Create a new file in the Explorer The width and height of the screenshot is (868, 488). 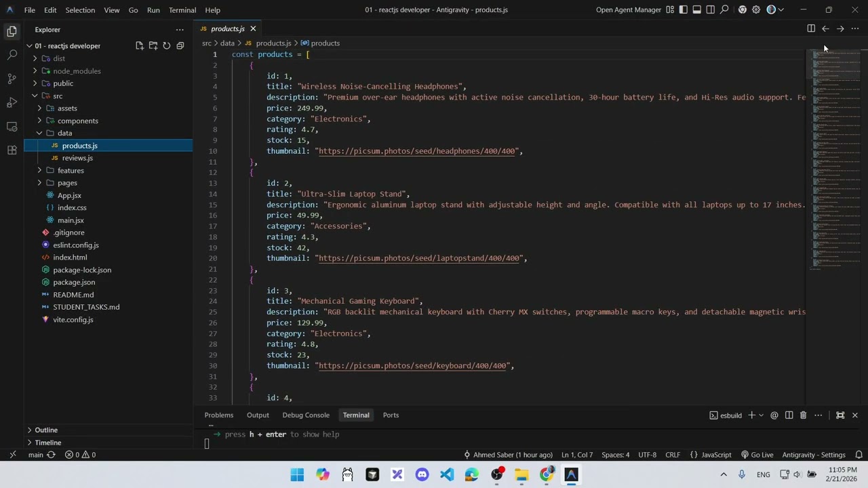pyautogui.click(x=140, y=45)
